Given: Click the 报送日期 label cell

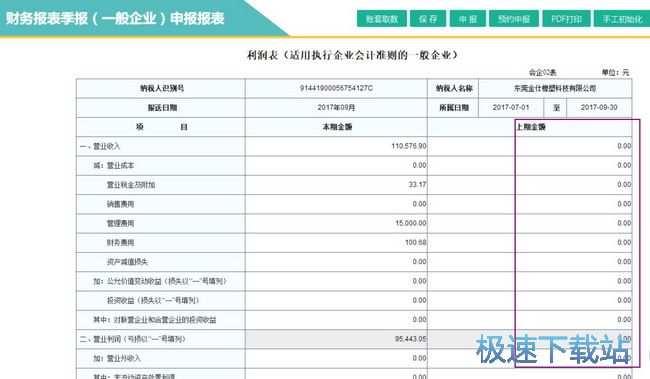Looking at the screenshot, I should coord(161,107).
